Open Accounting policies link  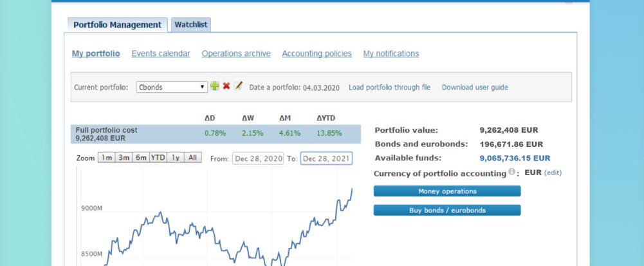[317, 53]
